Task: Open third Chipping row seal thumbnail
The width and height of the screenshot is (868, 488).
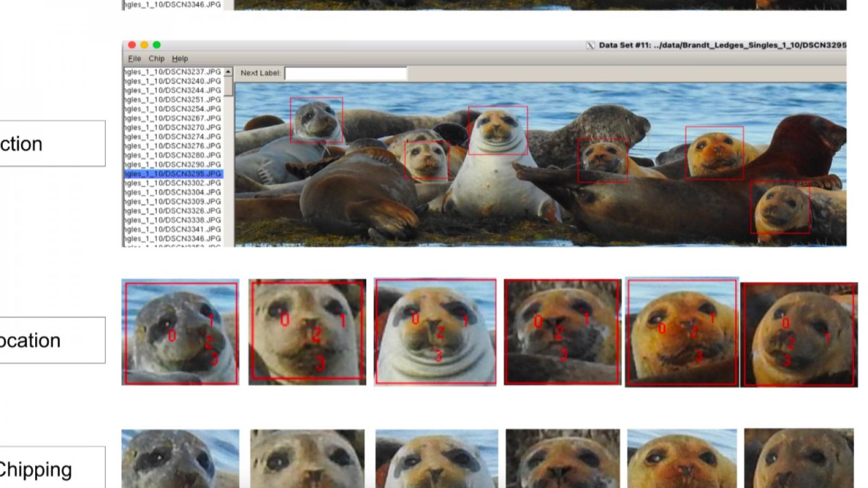Action: (437, 459)
